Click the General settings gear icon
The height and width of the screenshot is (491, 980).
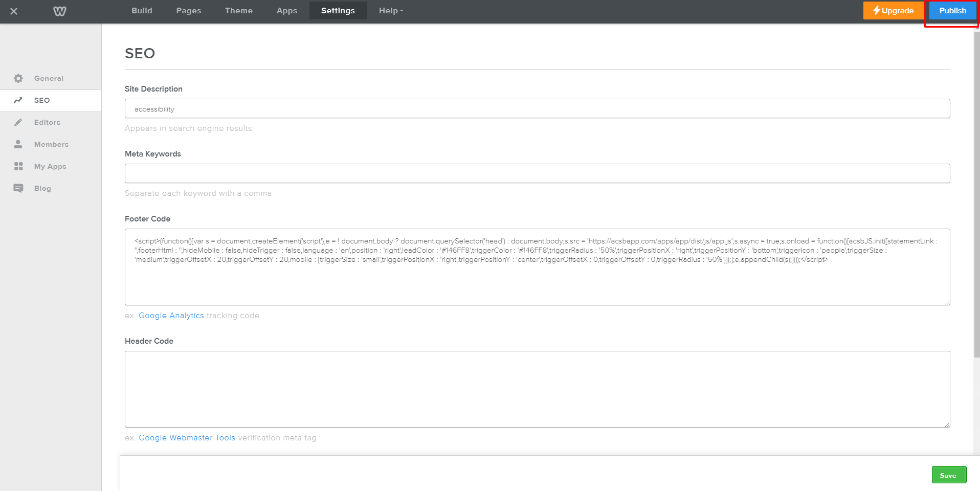pos(18,78)
